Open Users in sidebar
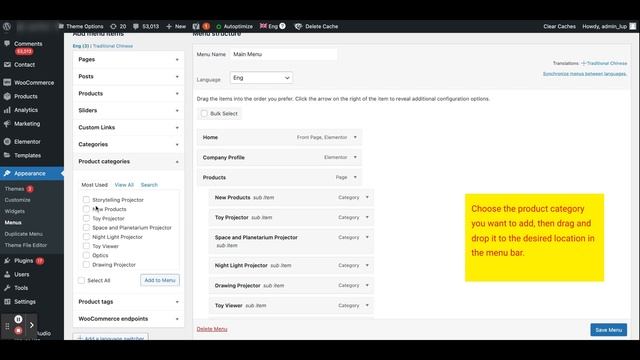 tap(22, 274)
